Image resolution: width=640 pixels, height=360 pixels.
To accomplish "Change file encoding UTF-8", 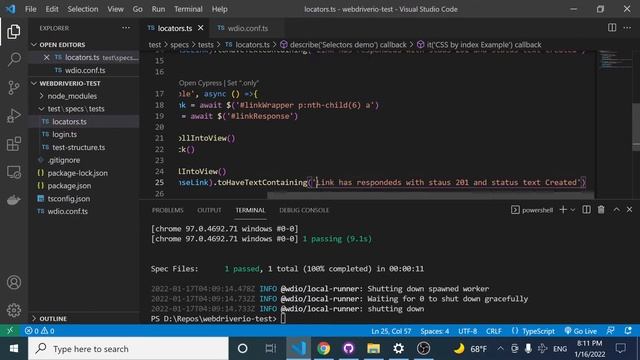I will click(467, 331).
